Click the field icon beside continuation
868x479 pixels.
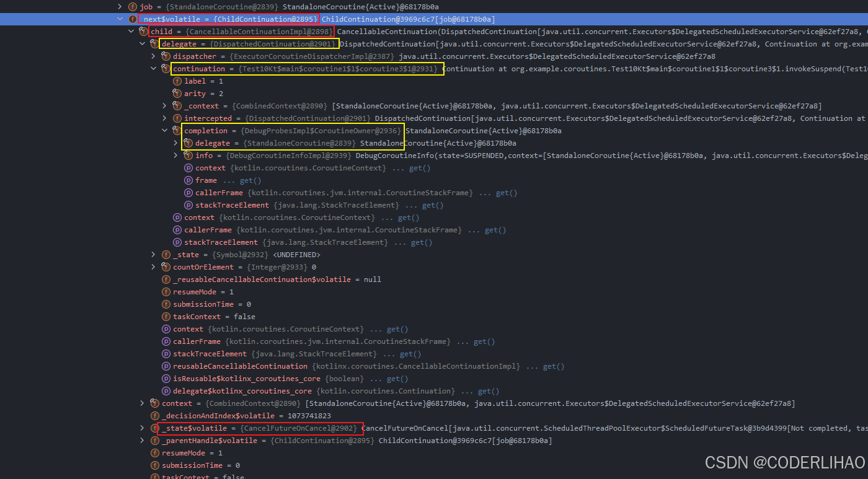[166, 69]
